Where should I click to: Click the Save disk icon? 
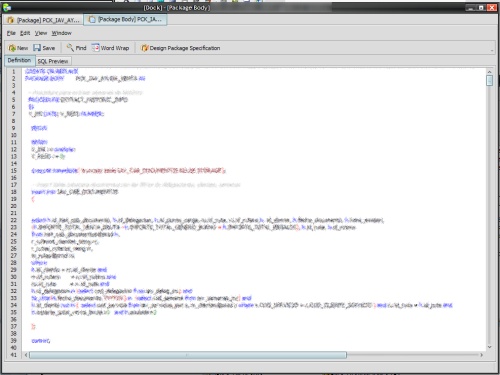coord(37,48)
